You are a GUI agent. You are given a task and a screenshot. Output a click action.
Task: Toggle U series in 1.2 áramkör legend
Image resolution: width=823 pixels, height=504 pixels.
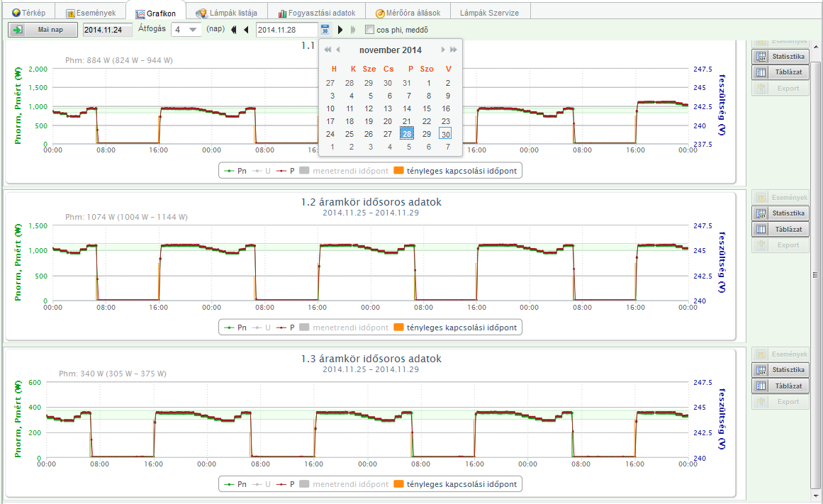pos(262,327)
